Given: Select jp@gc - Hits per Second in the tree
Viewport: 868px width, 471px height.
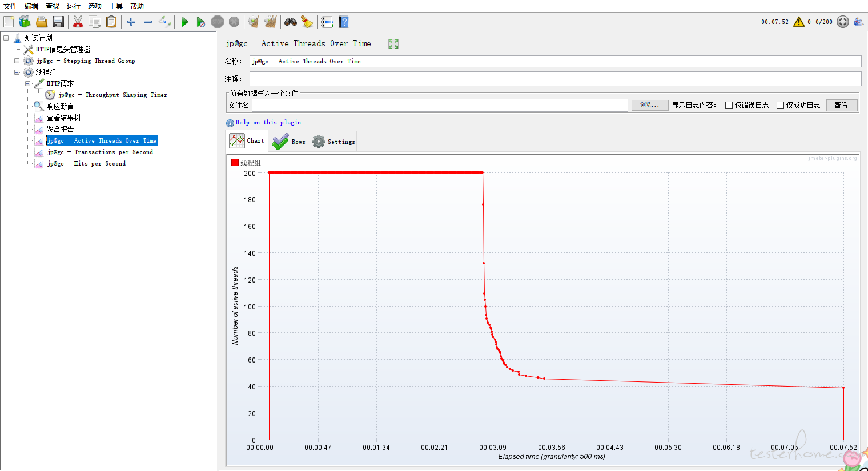Looking at the screenshot, I should [86, 163].
